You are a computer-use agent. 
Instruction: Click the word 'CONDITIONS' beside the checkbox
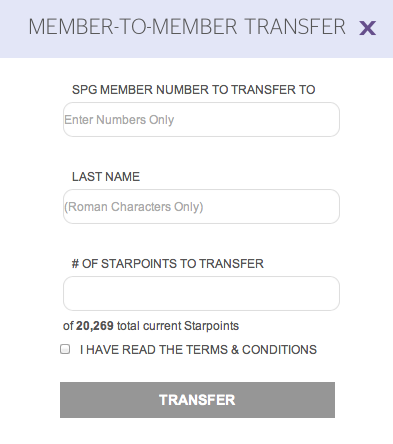279,350
